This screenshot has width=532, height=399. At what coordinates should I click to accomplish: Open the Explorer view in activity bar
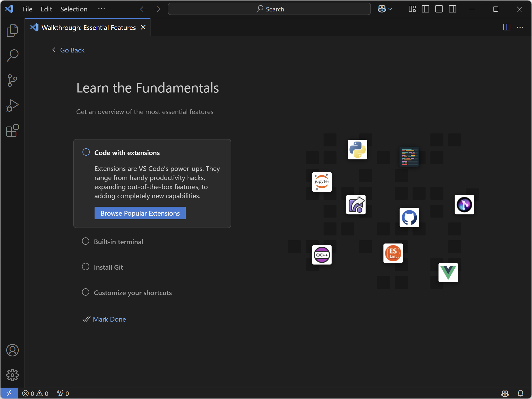coord(12,31)
